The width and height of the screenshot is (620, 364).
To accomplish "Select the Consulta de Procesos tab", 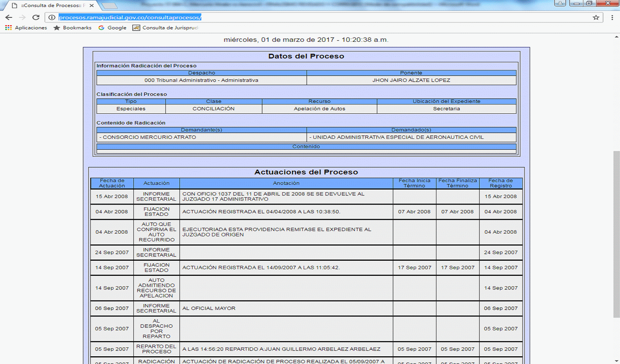I will 50,5.
